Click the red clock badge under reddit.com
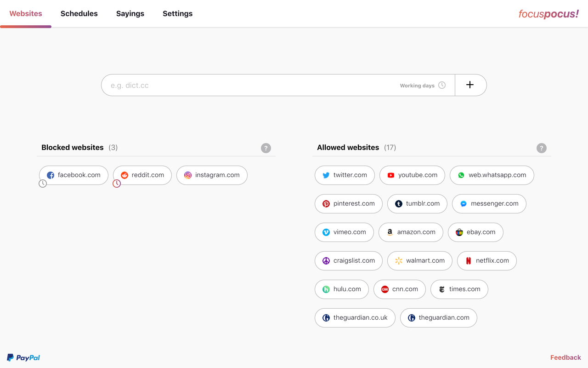The width and height of the screenshot is (588, 368). [117, 184]
